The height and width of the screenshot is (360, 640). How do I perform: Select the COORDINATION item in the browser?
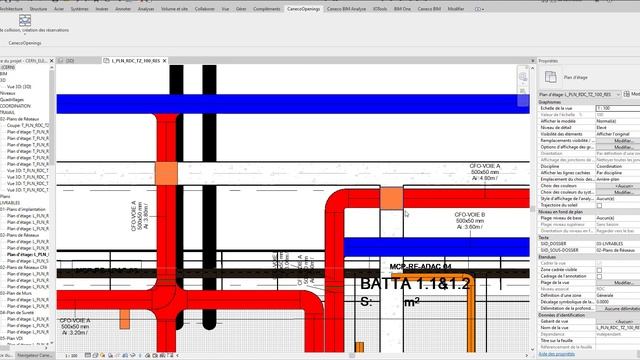(x=16, y=106)
